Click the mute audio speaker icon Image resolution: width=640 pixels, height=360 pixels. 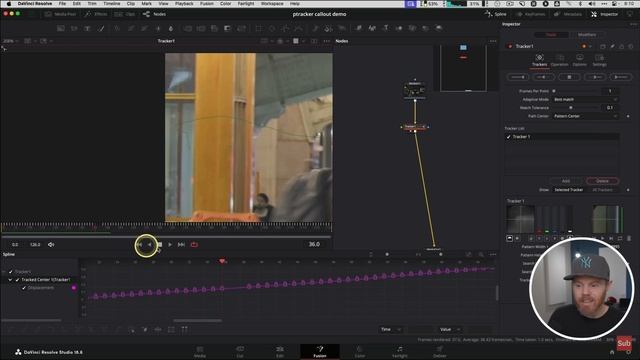pyautogui.click(x=51, y=244)
